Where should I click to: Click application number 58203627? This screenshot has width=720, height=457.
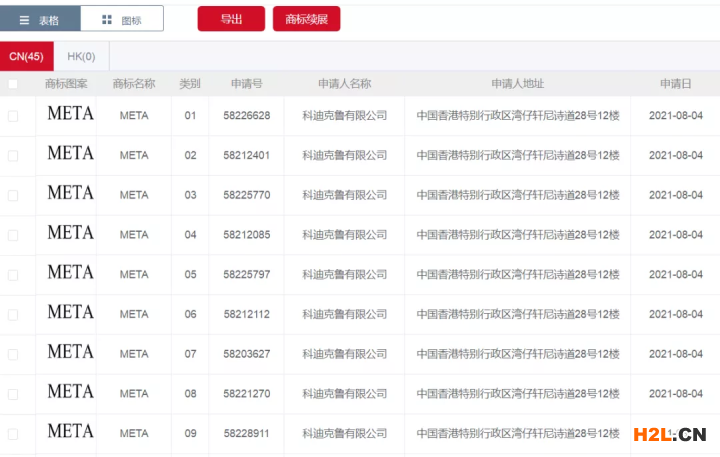[247, 354]
